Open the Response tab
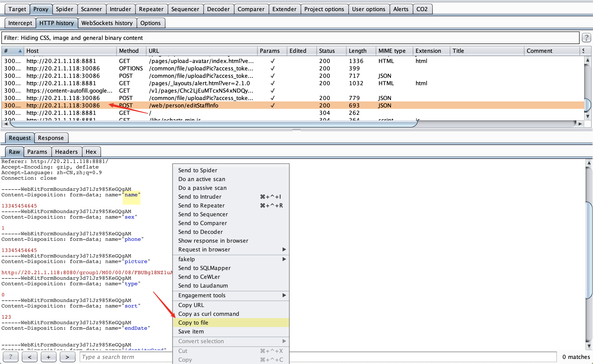 click(51, 138)
